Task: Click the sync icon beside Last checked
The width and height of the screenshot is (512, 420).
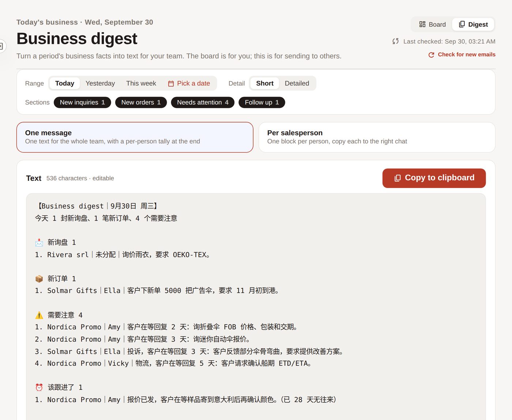Action: click(395, 41)
